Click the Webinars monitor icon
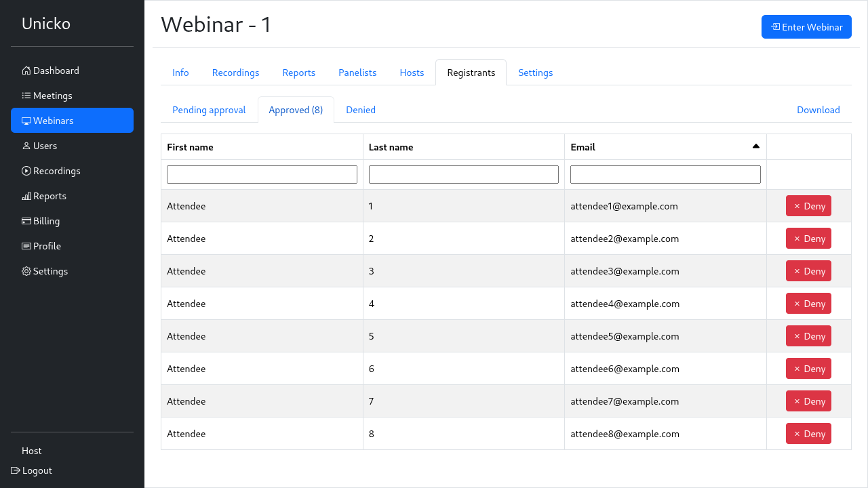The height and width of the screenshot is (488, 868). [26, 121]
